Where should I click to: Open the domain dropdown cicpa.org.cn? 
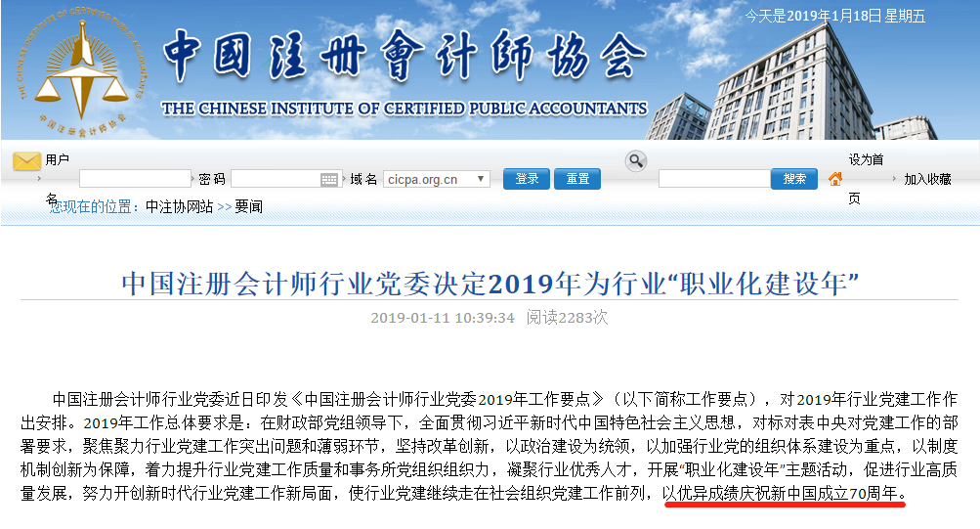click(436, 179)
